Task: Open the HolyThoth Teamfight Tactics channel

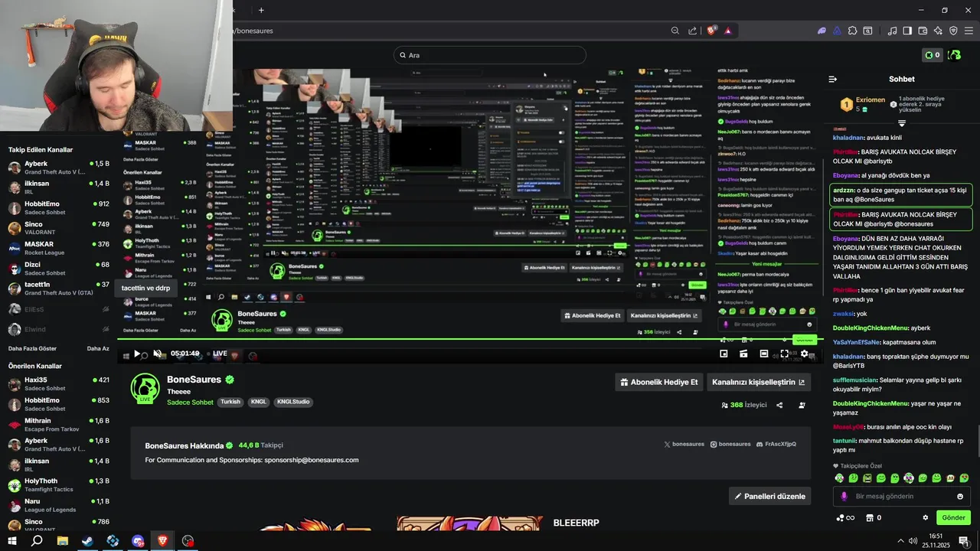Action: tap(58, 485)
